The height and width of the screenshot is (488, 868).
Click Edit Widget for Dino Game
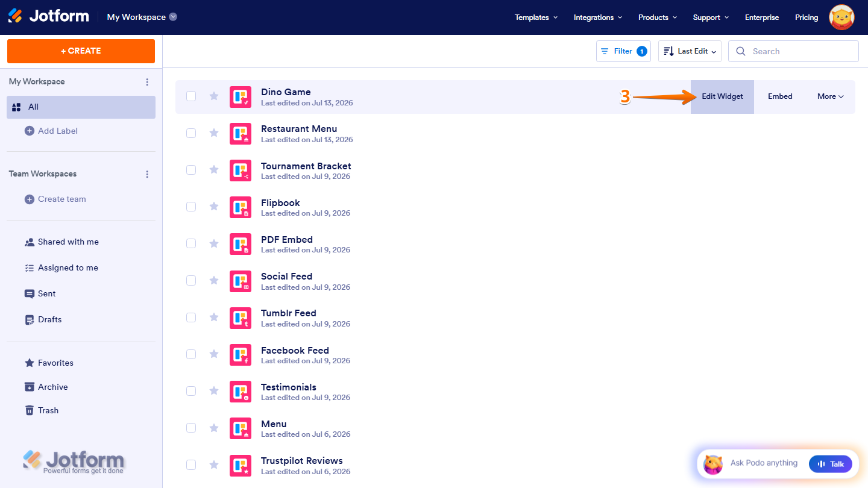tap(722, 96)
